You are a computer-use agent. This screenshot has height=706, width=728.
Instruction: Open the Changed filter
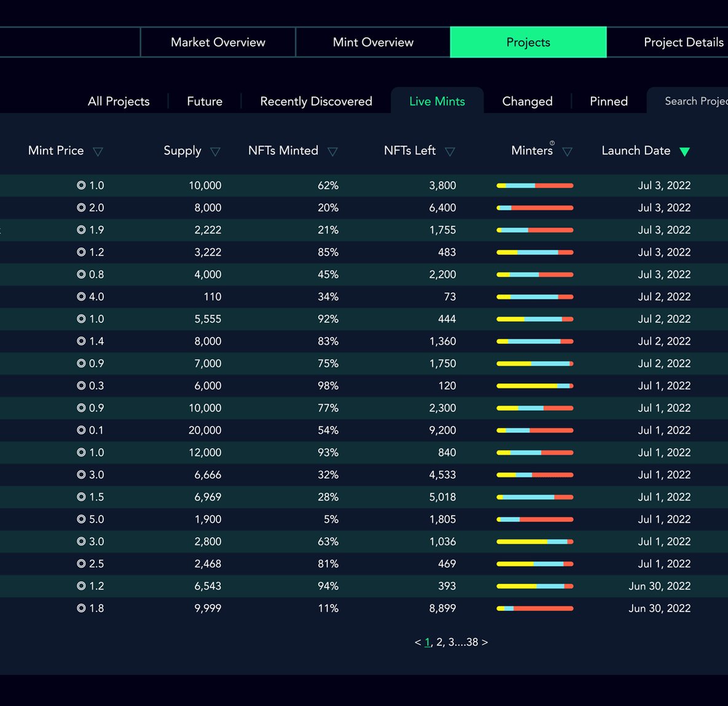pyautogui.click(x=527, y=101)
